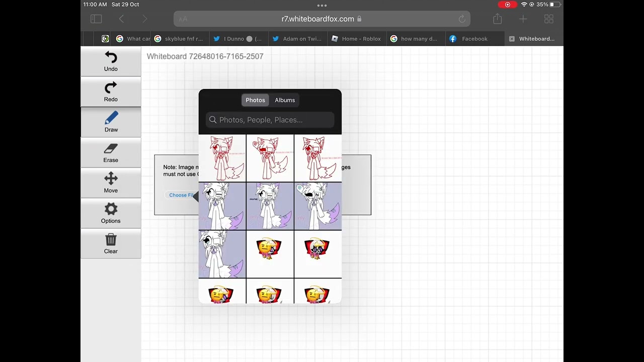
Task: Open the Safari share sheet
Action: [x=498, y=19]
